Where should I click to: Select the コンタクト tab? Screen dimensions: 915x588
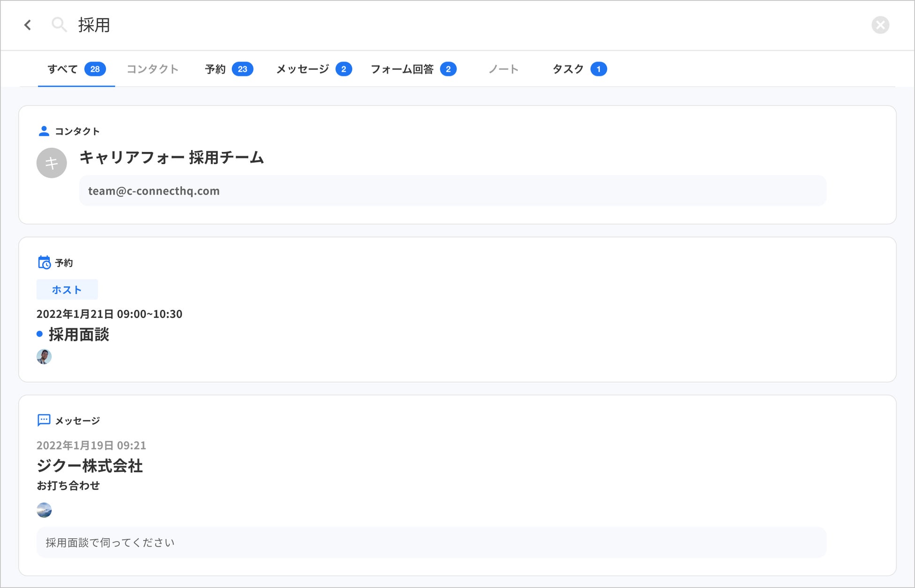tap(152, 69)
